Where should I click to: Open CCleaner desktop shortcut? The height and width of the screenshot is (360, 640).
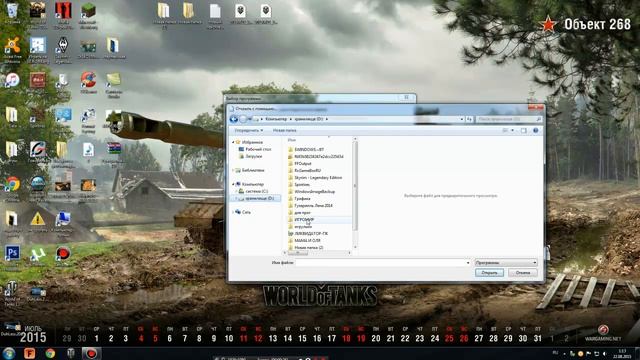pyautogui.click(x=88, y=83)
